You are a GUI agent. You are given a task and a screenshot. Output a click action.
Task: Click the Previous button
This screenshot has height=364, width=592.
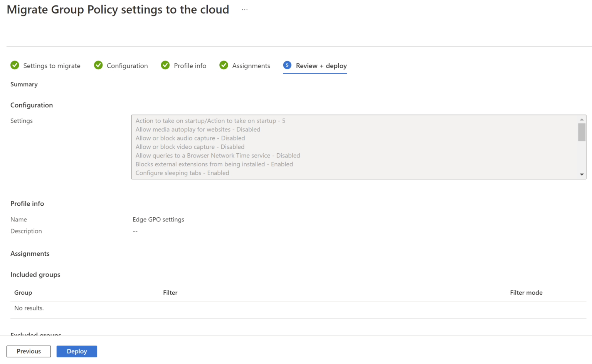pyautogui.click(x=29, y=351)
